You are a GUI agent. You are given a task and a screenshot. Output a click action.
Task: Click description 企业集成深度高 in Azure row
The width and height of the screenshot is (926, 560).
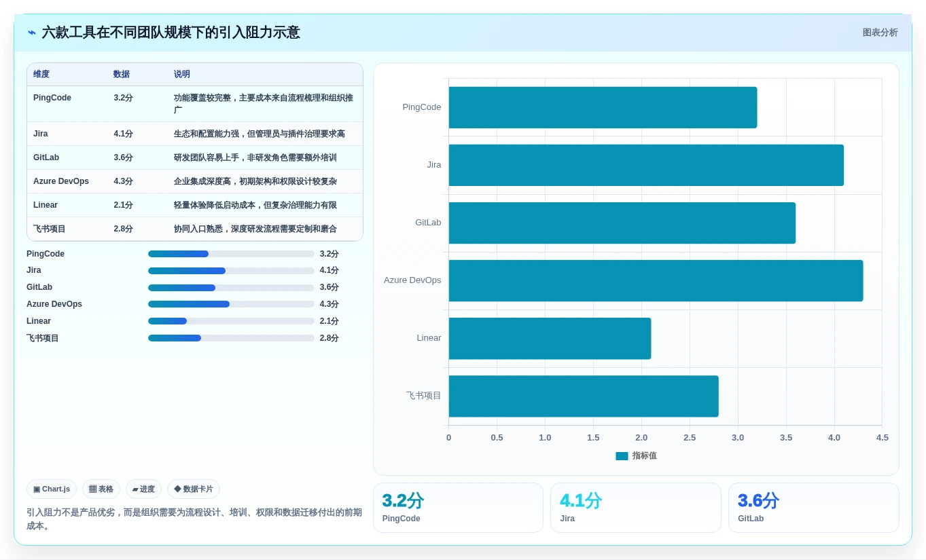coord(255,181)
